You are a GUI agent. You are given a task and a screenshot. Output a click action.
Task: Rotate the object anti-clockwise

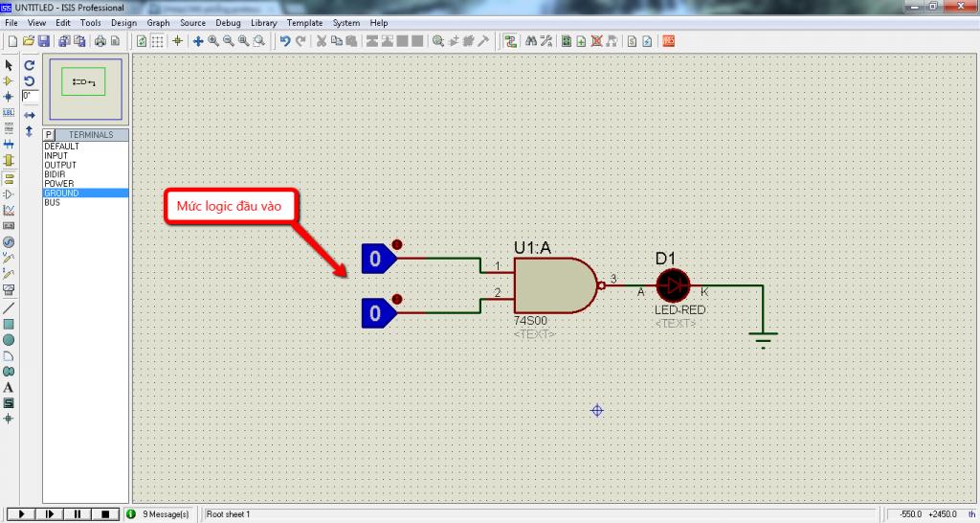coord(30,80)
